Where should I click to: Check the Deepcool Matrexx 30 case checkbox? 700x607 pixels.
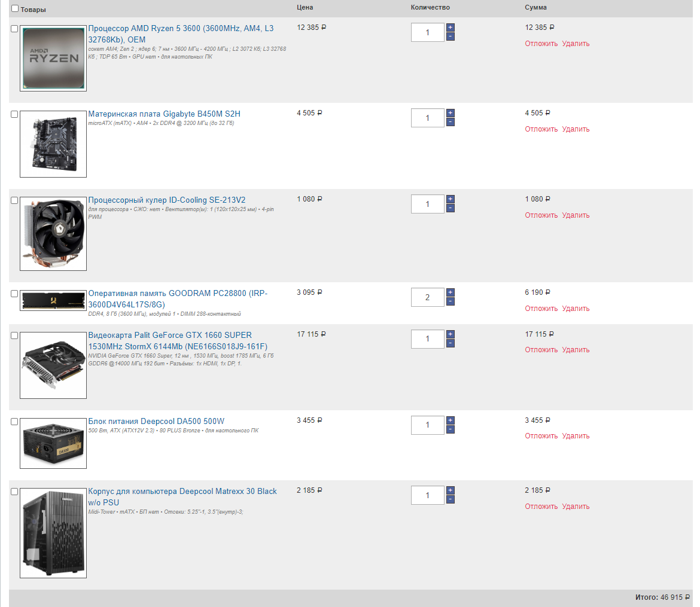coord(14,492)
